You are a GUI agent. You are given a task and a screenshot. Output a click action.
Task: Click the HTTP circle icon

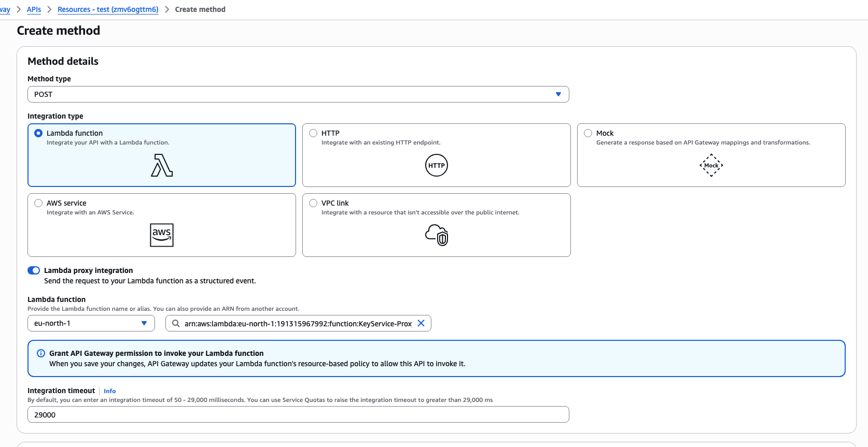pyautogui.click(x=436, y=166)
